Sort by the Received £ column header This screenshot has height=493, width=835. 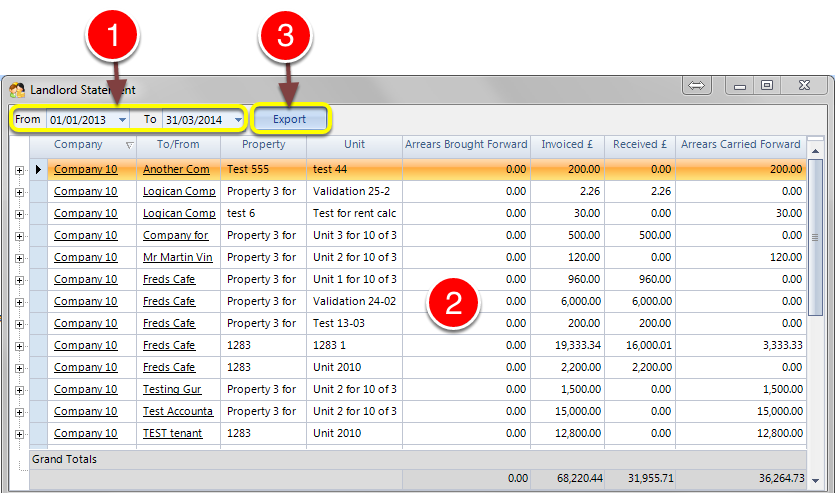[640, 144]
